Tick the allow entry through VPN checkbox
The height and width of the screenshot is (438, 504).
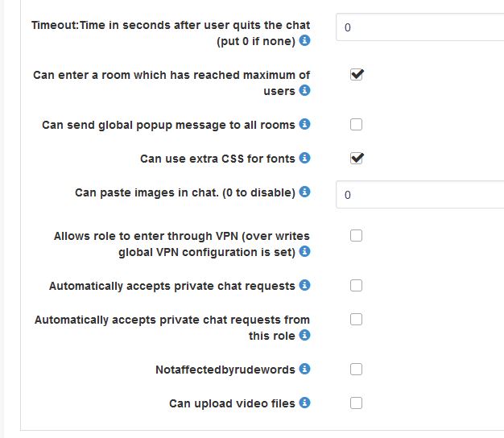(x=357, y=236)
